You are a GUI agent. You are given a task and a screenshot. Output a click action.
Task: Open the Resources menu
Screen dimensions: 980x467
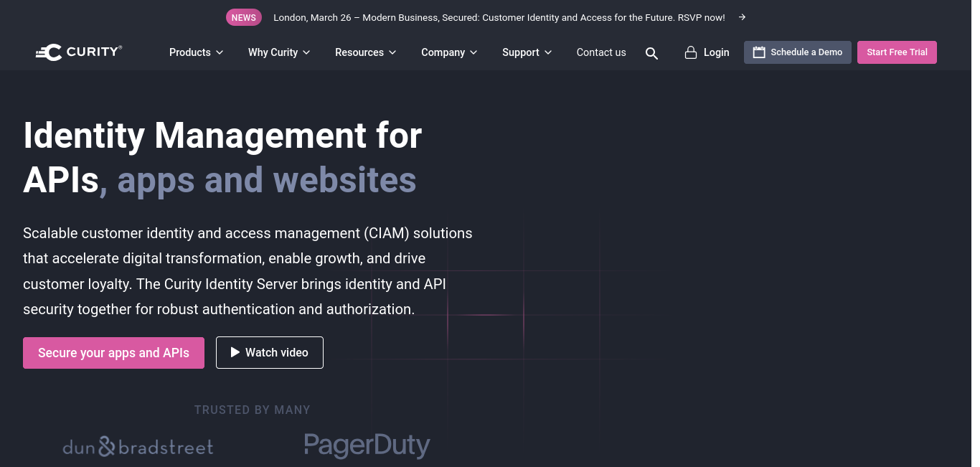tap(365, 52)
